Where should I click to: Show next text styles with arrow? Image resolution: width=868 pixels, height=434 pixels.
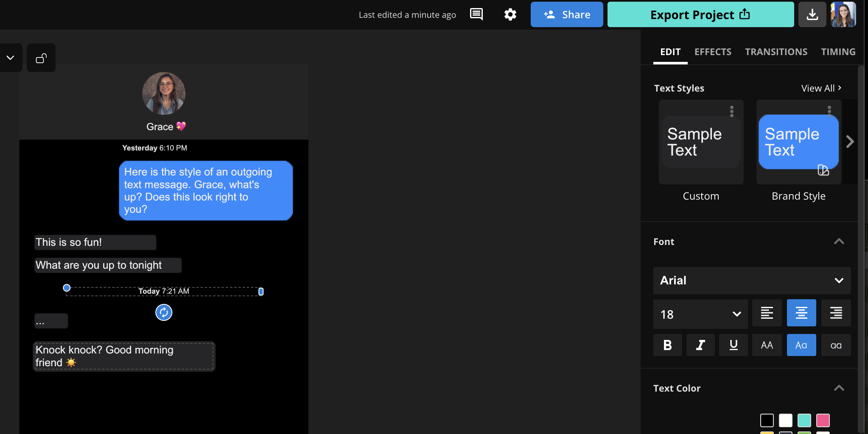click(x=849, y=142)
